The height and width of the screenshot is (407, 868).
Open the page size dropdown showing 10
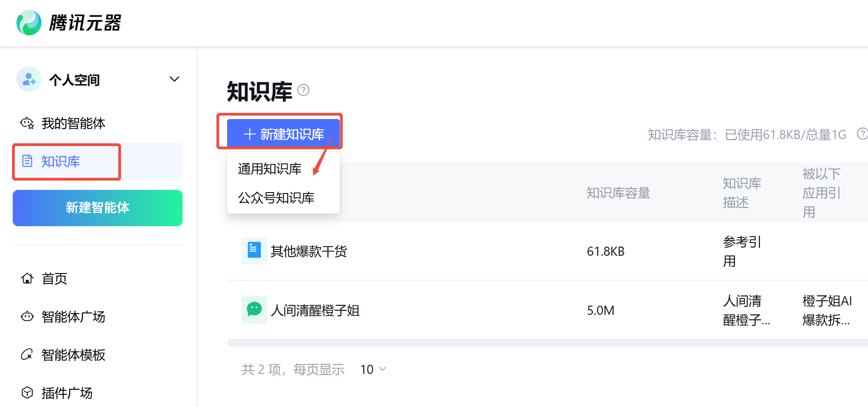pyautogui.click(x=373, y=369)
